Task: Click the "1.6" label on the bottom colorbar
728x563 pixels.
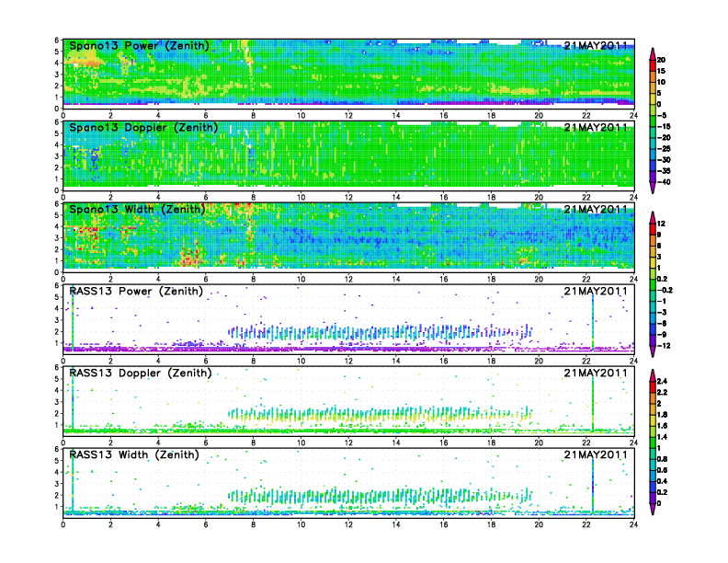Action: pos(662,426)
